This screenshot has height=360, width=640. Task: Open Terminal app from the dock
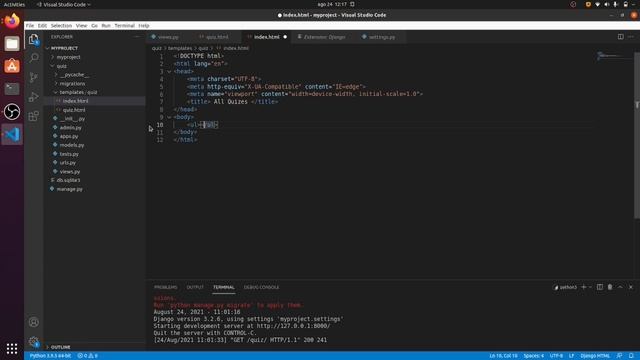[12, 89]
